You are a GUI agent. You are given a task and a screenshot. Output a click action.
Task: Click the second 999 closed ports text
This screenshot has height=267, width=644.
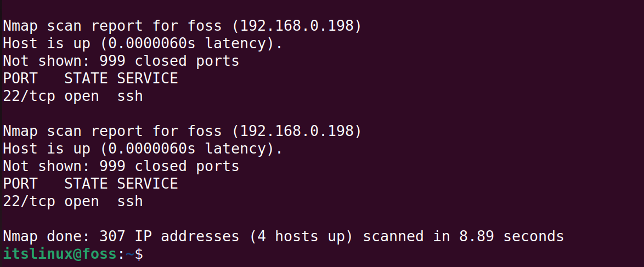pyautogui.click(x=169, y=167)
